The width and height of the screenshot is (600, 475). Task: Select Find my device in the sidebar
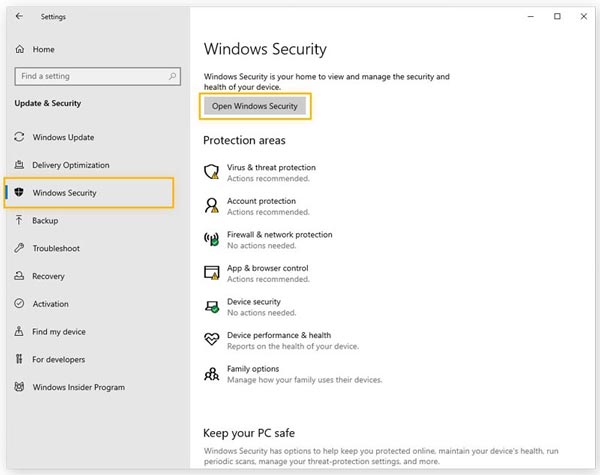click(x=58, y=332)
